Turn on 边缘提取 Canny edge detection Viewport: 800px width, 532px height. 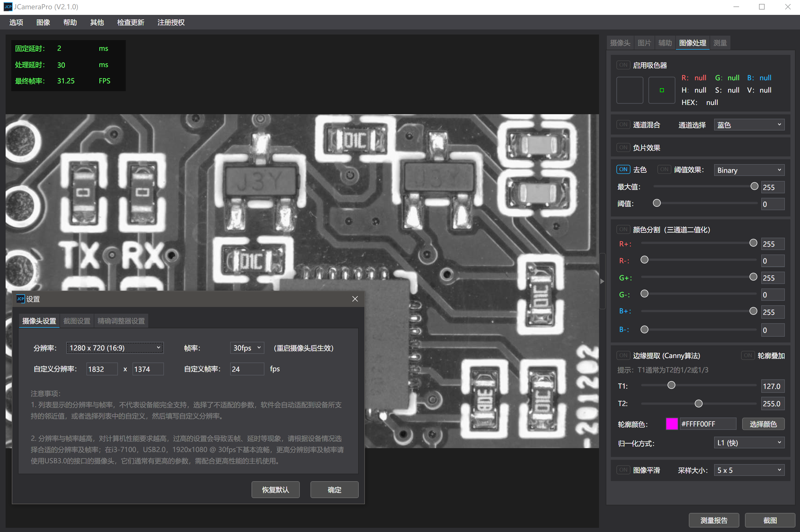click(x=623, y=356)
